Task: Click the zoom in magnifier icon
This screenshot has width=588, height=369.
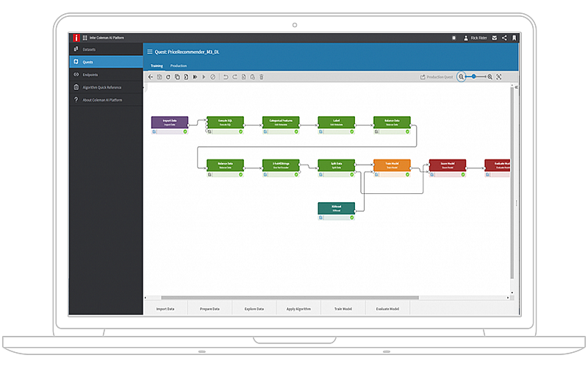Action: (490, 77)
